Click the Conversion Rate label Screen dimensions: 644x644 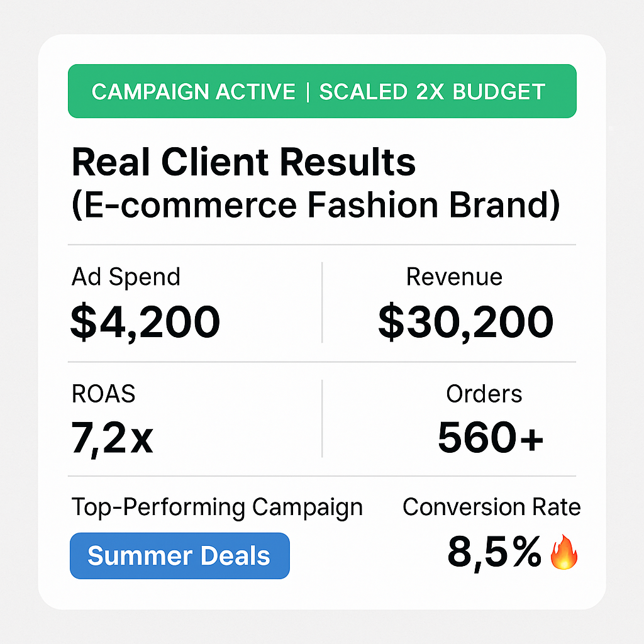(x=492, y=507)
